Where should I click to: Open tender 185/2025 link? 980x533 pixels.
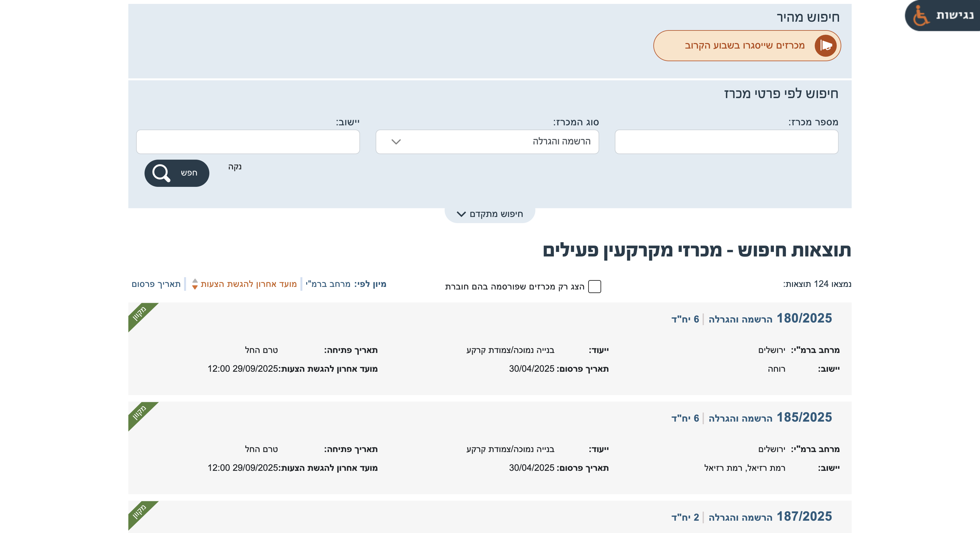point(804,417)
